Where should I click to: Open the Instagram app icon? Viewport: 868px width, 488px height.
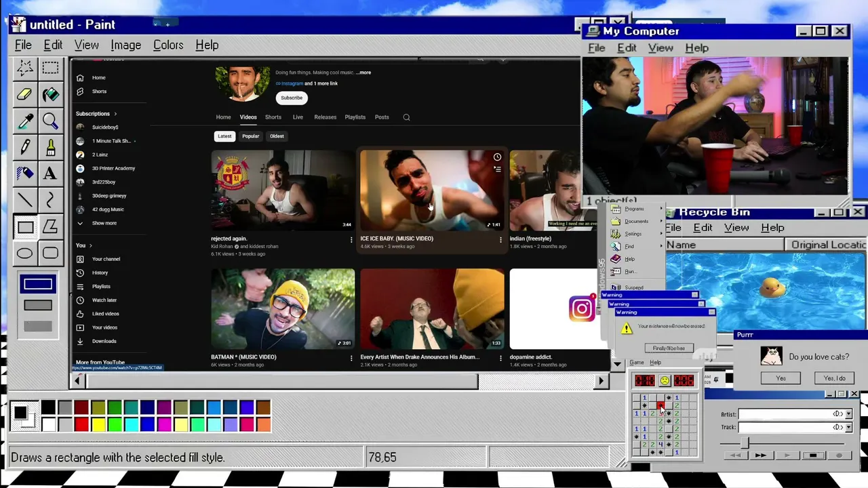[x=582, y=309]
